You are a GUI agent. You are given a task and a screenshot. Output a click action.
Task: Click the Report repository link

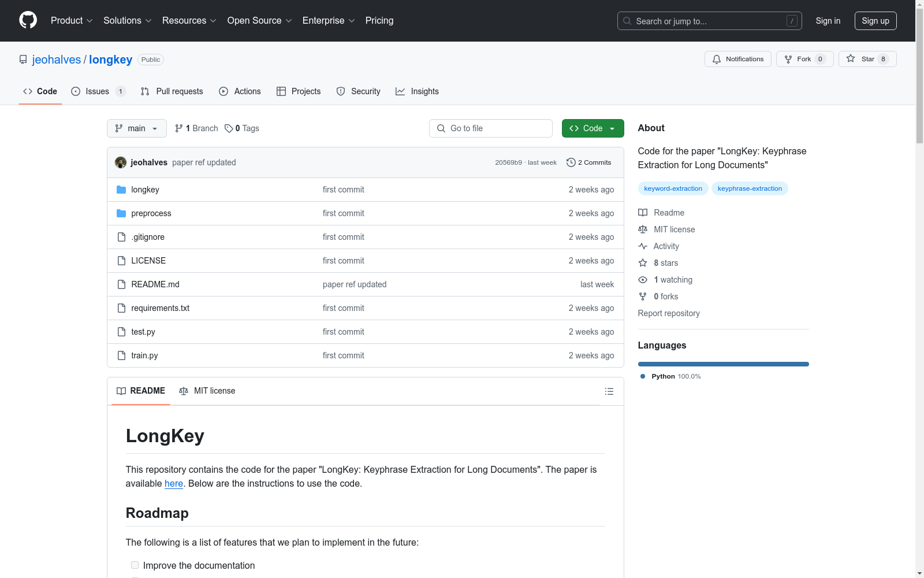(669, 313)
